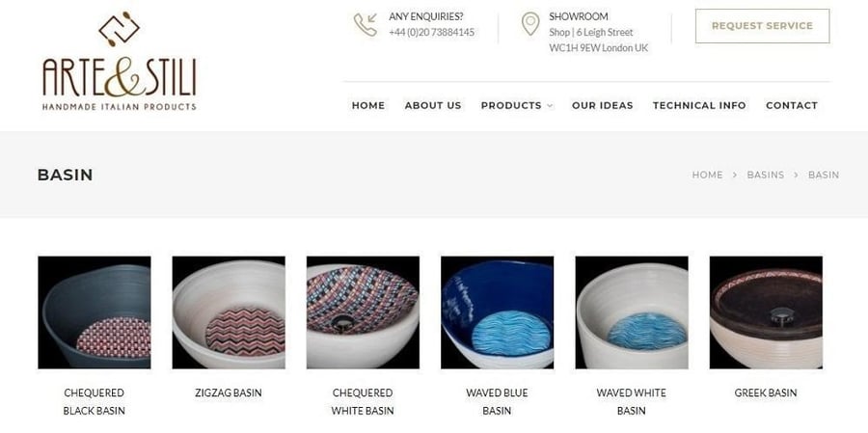
Task: Click the Home breadcrumb link
Action: click(x=707, y=175)
